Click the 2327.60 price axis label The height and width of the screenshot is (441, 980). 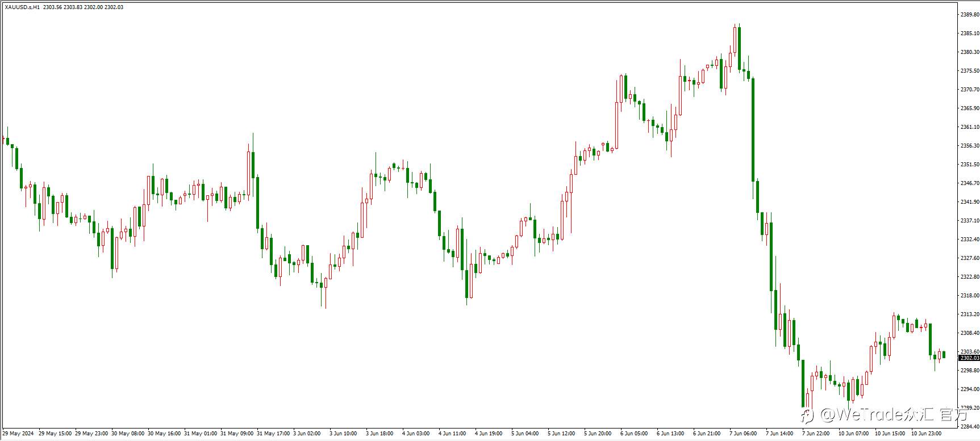(x=969, y=258)
